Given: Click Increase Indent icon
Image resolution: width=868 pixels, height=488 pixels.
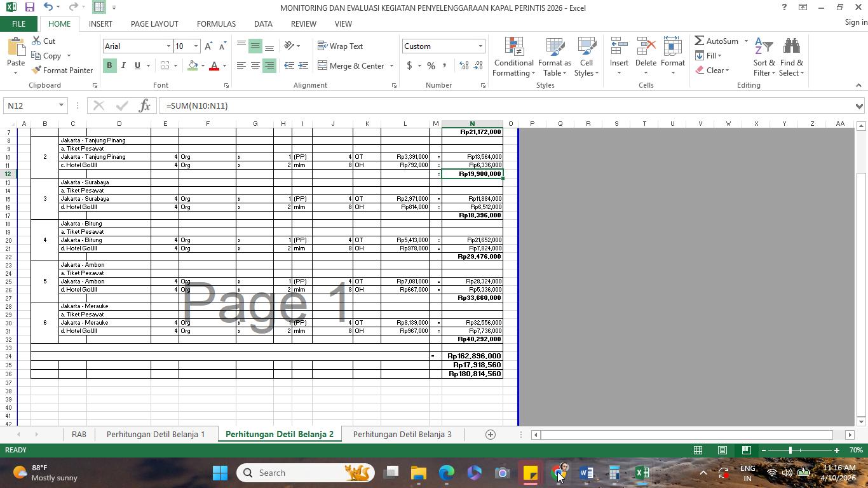Looking at the screenshot, I should 303,65.
